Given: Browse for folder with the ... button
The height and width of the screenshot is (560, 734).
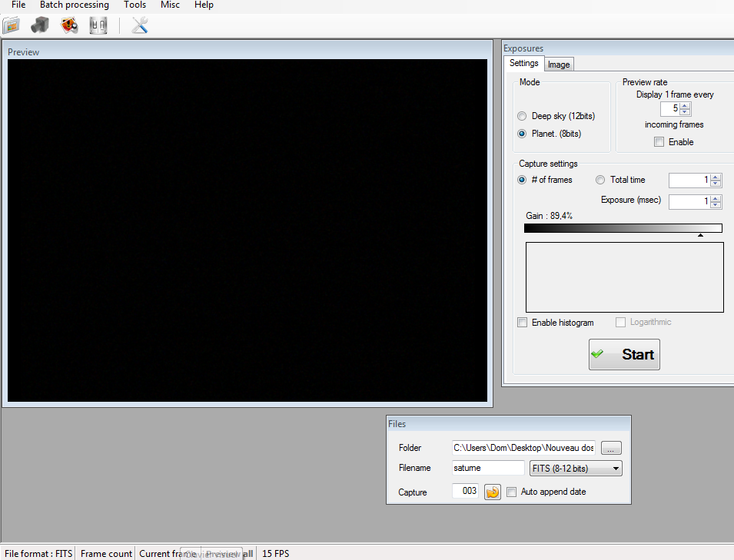Looking at the screenshot, I should [x=611, y=448].
